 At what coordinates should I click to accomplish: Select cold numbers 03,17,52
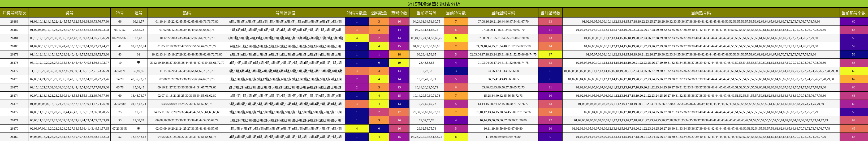(120, 30)
